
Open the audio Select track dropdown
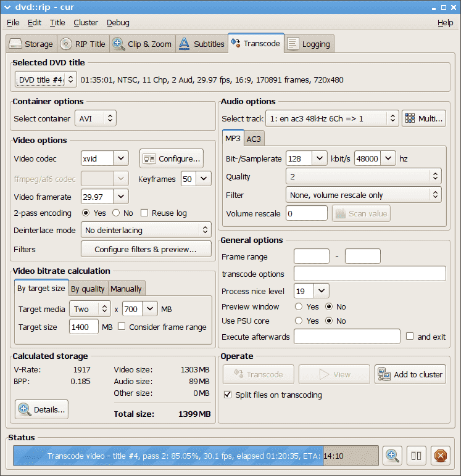(x=332, y=118)
